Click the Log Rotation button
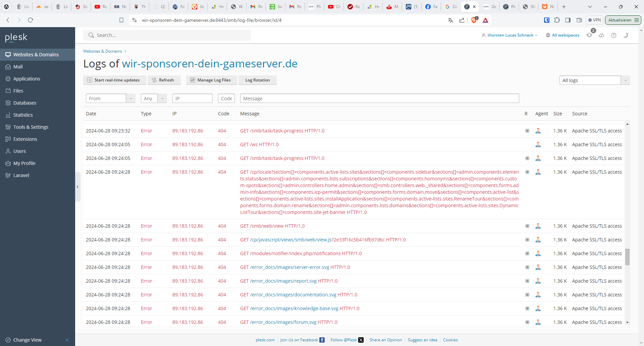644x346 pixels. (257, 80)
